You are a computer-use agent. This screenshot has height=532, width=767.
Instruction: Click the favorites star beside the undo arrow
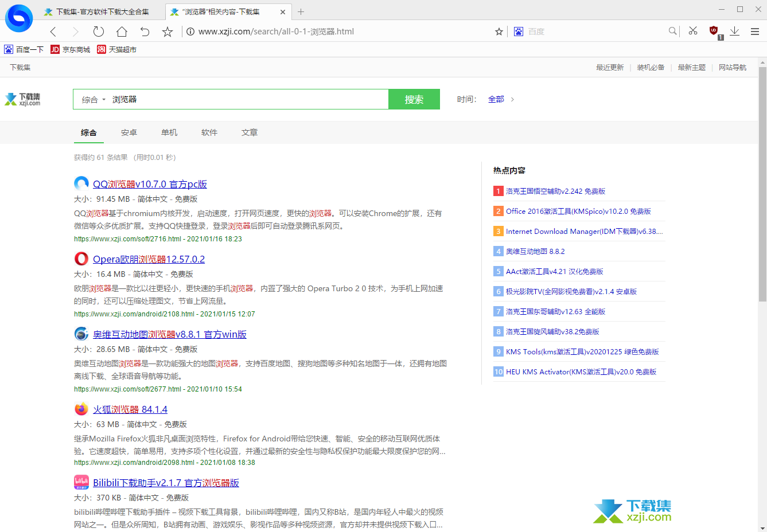[168, 32]
